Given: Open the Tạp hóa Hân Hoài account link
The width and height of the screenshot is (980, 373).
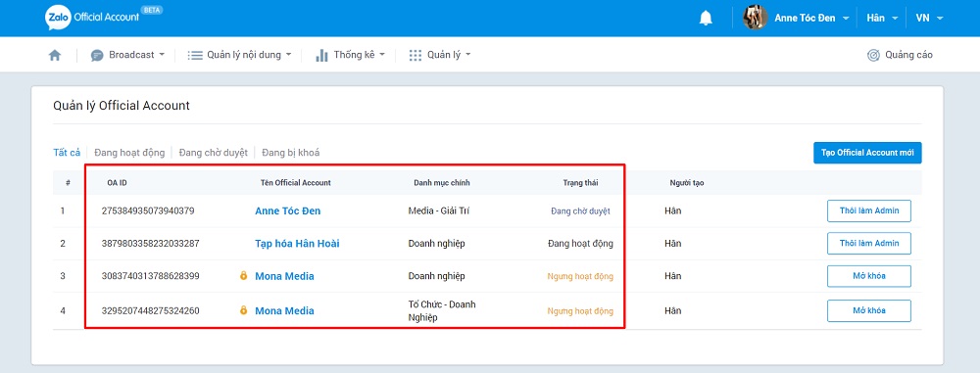Looking at the screenshot, I should click(298, 244).
